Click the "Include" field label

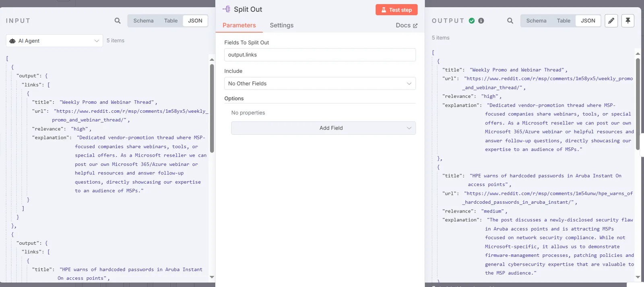[x=233, y=71]
